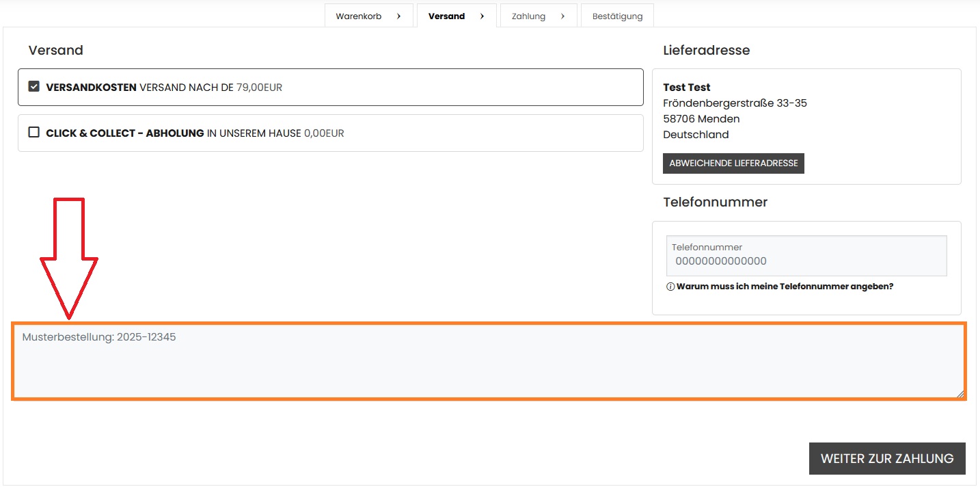980x489 pixels.
Task: Uncheck the Versandkosten shipping checkbox
Action: (x=33, y=87)
